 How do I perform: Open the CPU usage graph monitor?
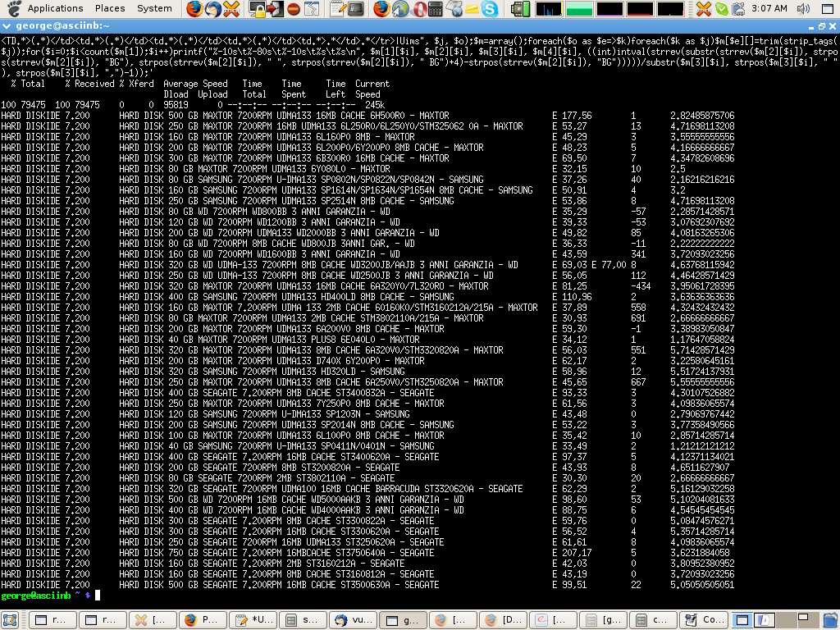pos(549,9)
